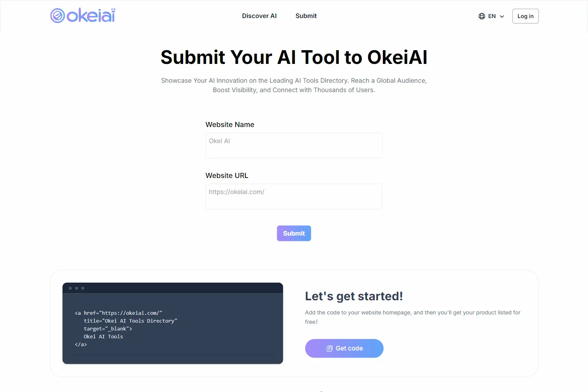Open the Discover AI menu item
The height and width of the screenshot is (392, 588).
259,16
